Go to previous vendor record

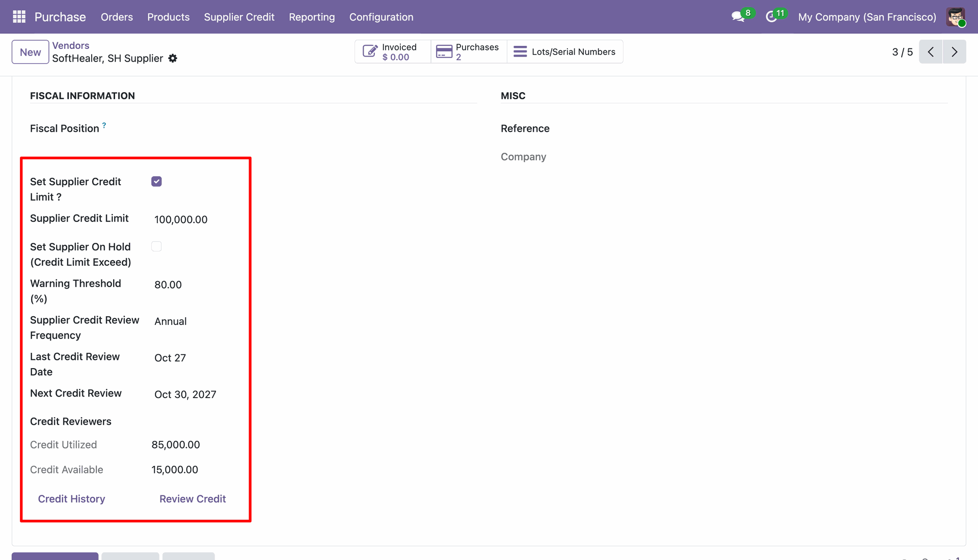[x=931, y=52]
